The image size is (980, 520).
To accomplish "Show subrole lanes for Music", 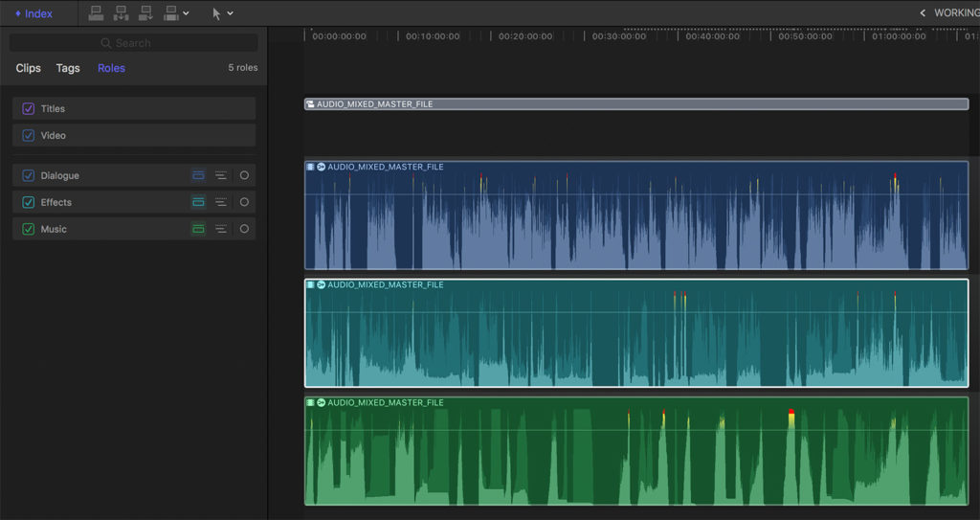I will [x=221, y=229].
